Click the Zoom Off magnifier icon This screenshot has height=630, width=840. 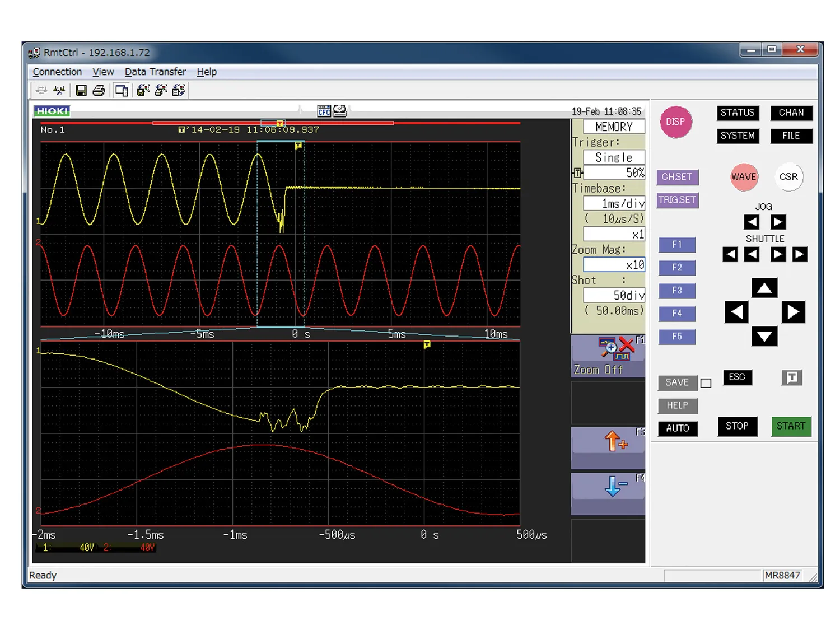[616, 348]
